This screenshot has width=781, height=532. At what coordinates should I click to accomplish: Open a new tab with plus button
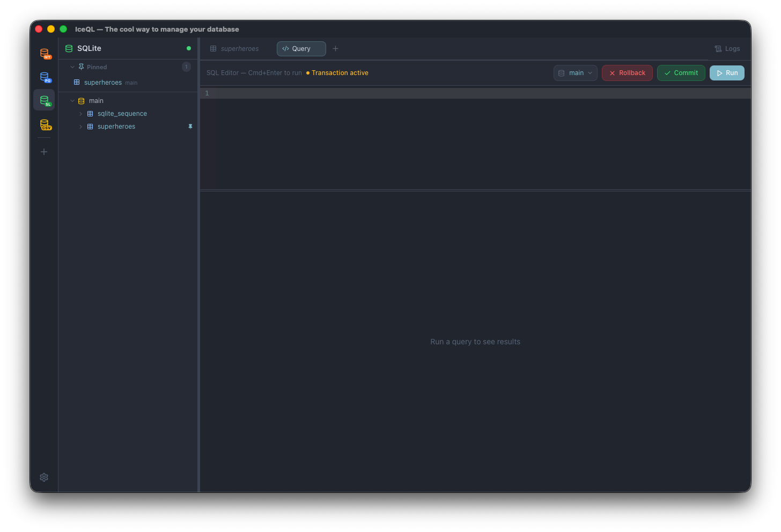click(335, 49)
